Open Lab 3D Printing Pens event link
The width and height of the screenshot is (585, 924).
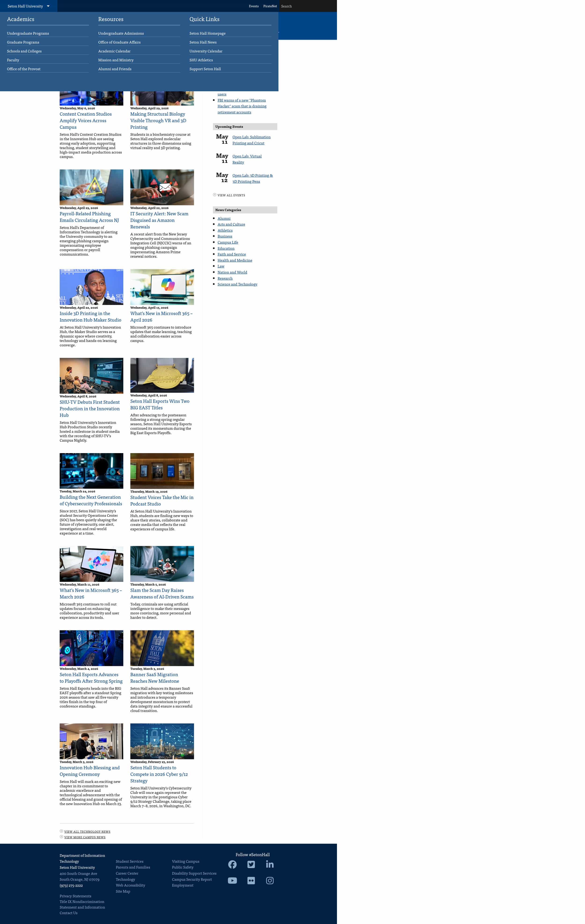[x=252, y=178]
